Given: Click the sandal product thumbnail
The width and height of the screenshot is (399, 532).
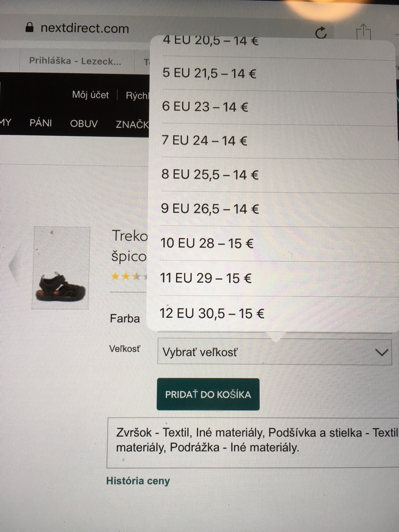Looking at the screenshot, I should click(x=61, y=268).
